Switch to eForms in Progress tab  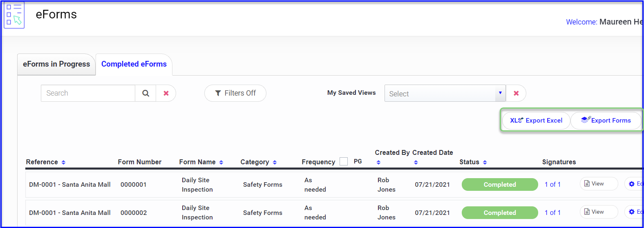click(56, 64)
